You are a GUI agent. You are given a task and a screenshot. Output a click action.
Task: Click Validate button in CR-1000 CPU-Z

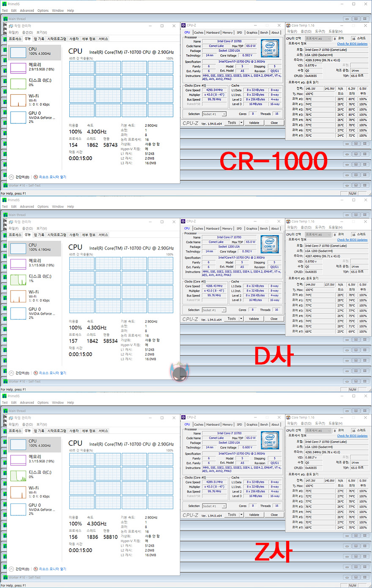click(x=254, y=122)
